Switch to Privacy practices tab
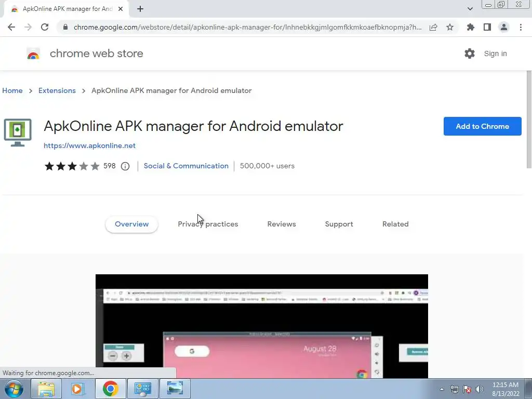The image size is (532, 399). point(208,224)
